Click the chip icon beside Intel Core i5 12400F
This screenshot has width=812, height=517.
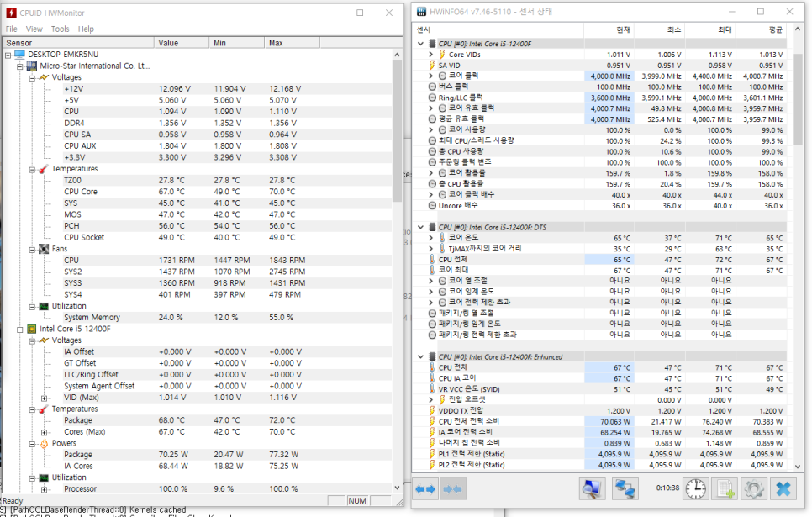pos(32,329)
